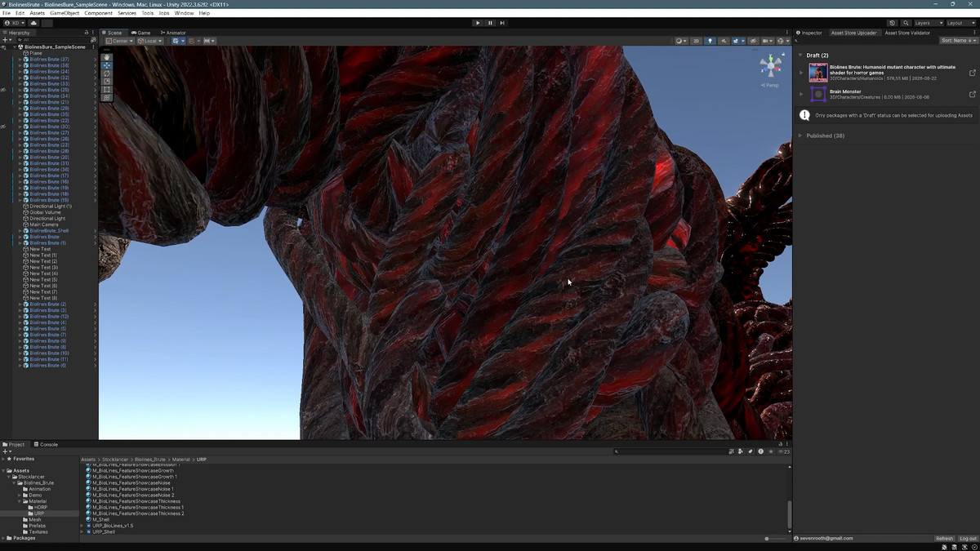Viewport: 980px width, 551px height.
Task: Click Biolines Brute package thumbnail
Action: pyautogui.click(x=818, y=73)
